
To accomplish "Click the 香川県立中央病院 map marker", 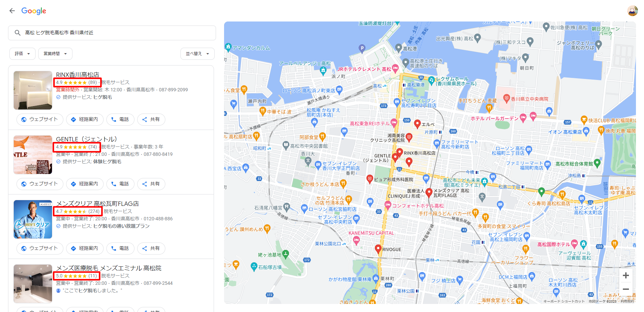I will coord(506,98).
